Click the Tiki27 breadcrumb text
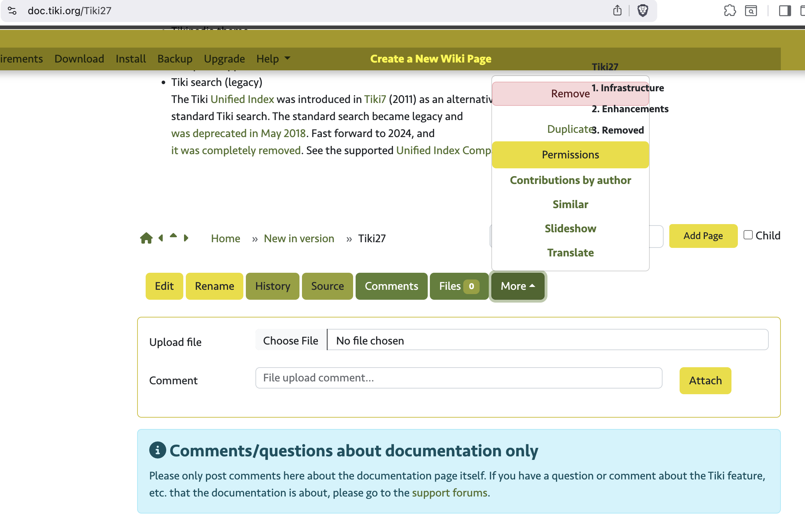805x532 pixels. coord(372,238)
